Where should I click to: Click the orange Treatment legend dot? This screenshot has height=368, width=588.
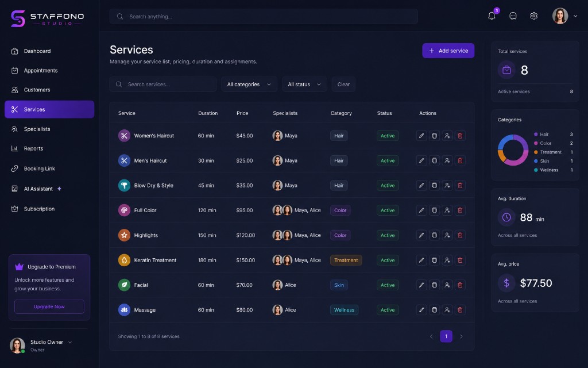tap(536, 152)
